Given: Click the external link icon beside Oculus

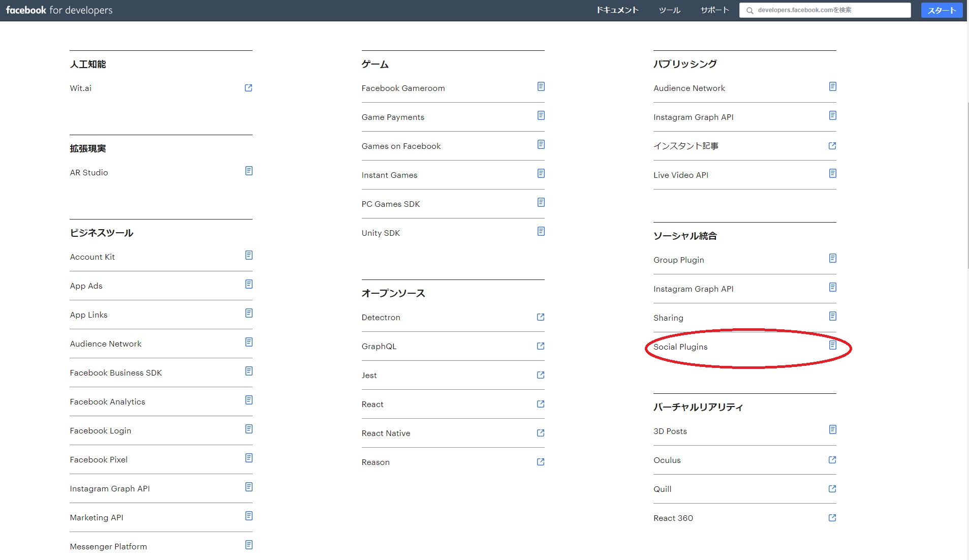Looking at the screenshot, I should tap(832, 460).
